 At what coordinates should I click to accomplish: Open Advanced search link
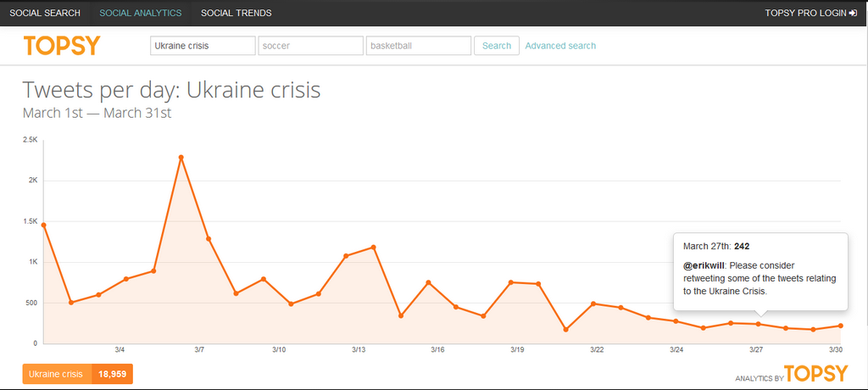click(x=560, y=46)
